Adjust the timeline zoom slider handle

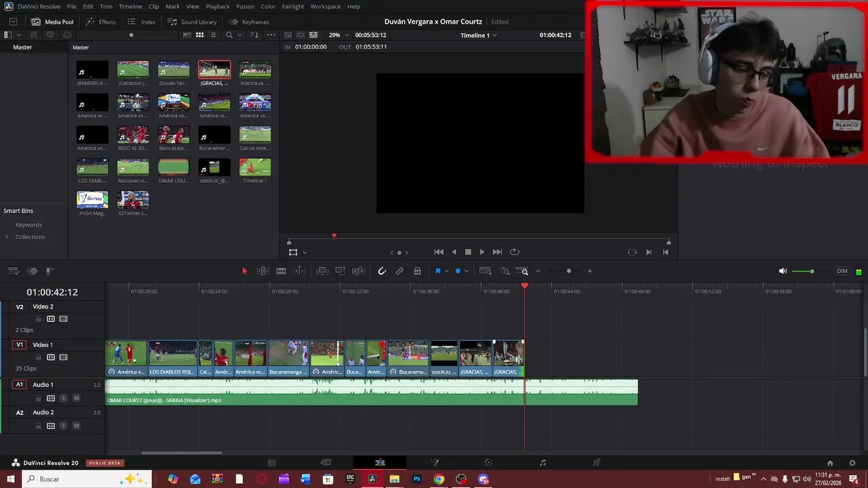[x=569, y=271]
